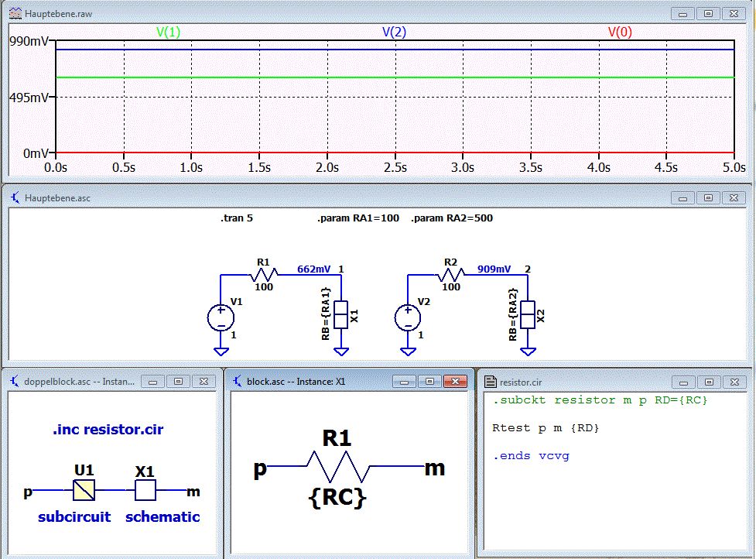Click the 'schematic' caption in doppelblock.asc
The image size is (756, 559).
point(162,516)
